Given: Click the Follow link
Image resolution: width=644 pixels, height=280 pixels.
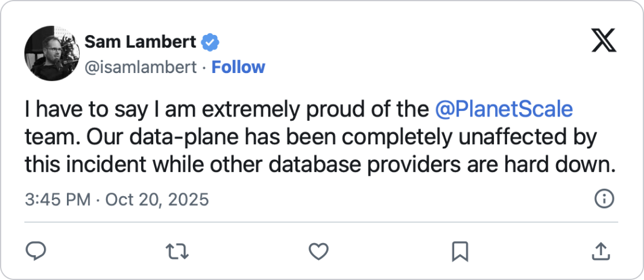Looking at the screenshot, I should (238, 67).
